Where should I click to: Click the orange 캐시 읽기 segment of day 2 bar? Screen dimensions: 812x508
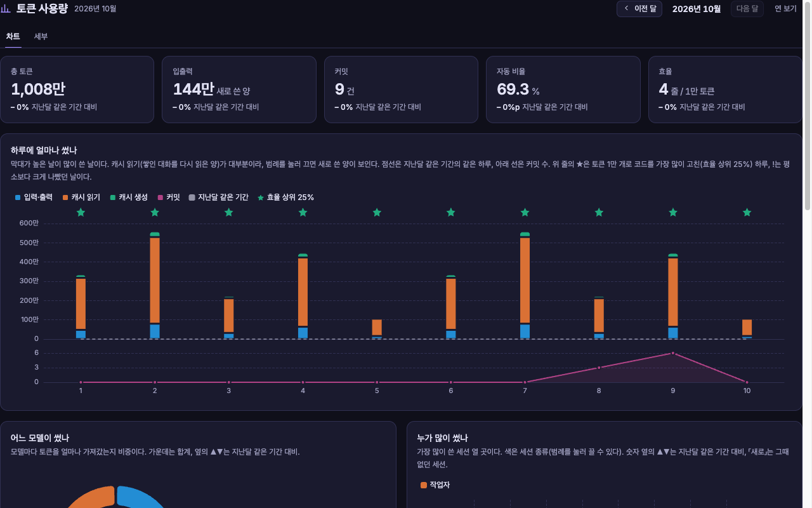(155, 280)
